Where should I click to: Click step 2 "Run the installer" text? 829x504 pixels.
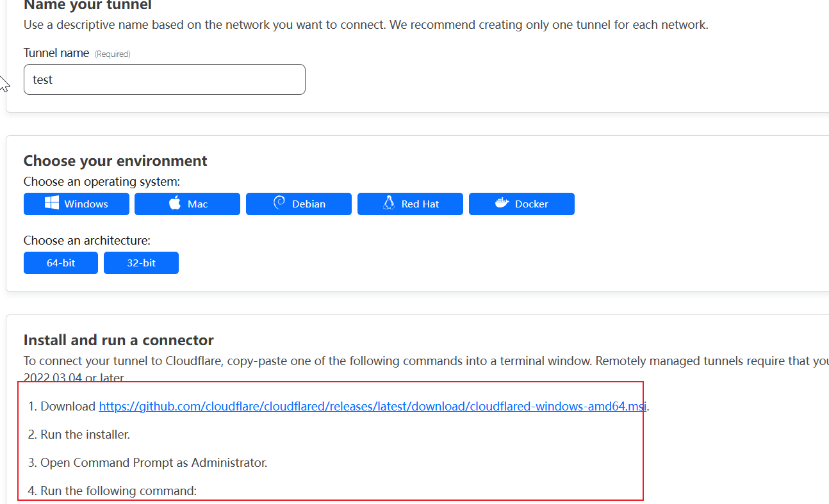coord(85,434)
